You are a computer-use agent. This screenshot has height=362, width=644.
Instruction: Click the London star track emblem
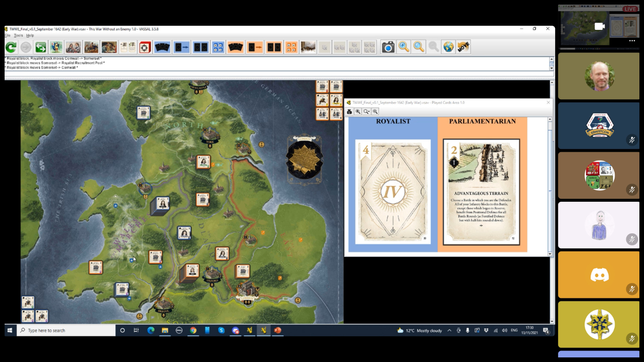(304, 158)
